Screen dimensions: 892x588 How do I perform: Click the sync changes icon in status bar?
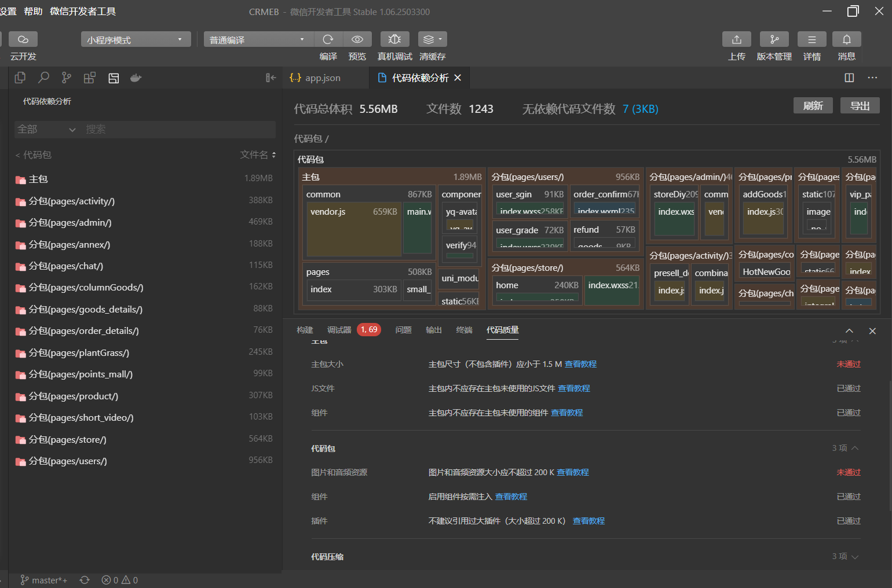85,580
